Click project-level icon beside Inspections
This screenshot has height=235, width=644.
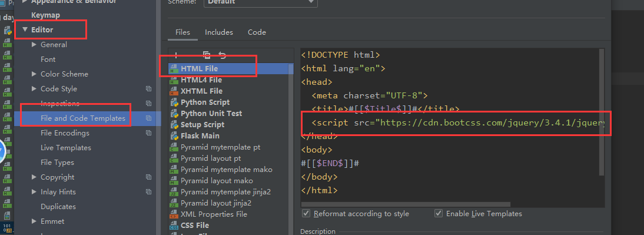pos(149,104)
